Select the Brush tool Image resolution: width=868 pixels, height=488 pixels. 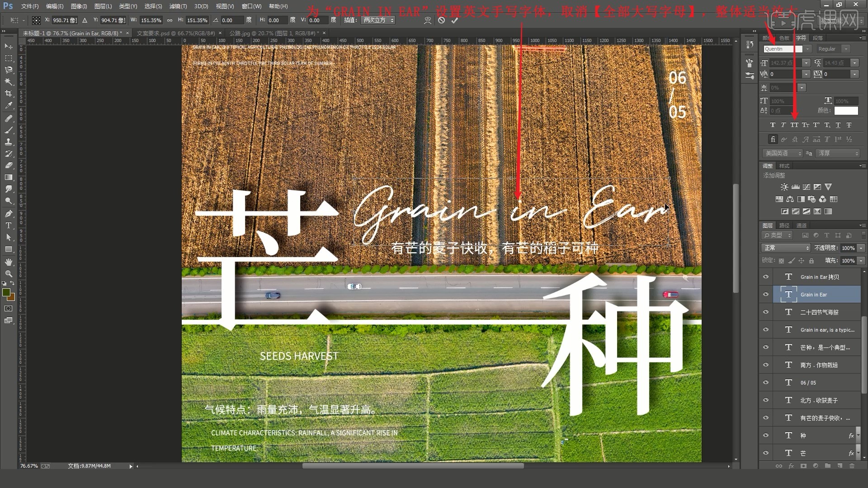pyautogui.click(x=9, y=130)
